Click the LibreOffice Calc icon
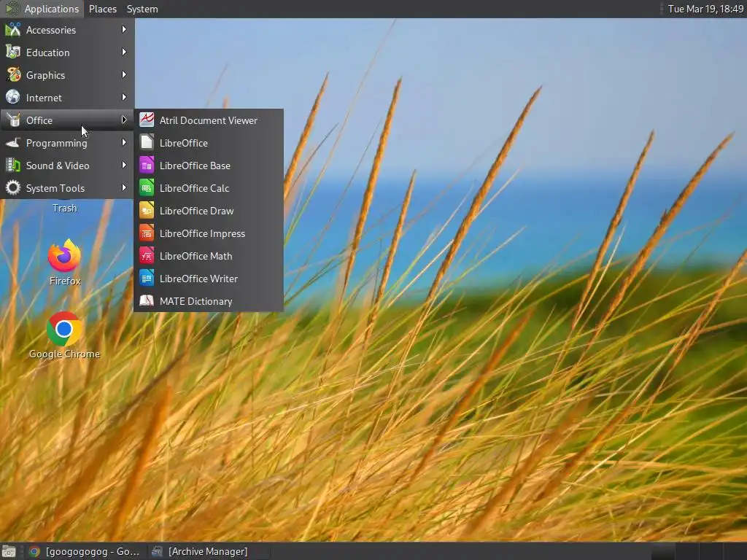The image size is (747, 560). tap(147, 187)
